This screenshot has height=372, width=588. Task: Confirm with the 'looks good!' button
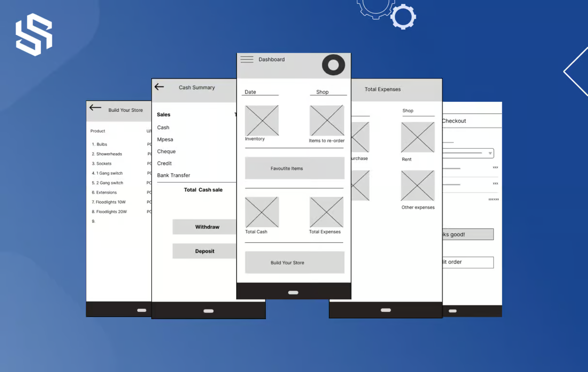coord(468,234)
